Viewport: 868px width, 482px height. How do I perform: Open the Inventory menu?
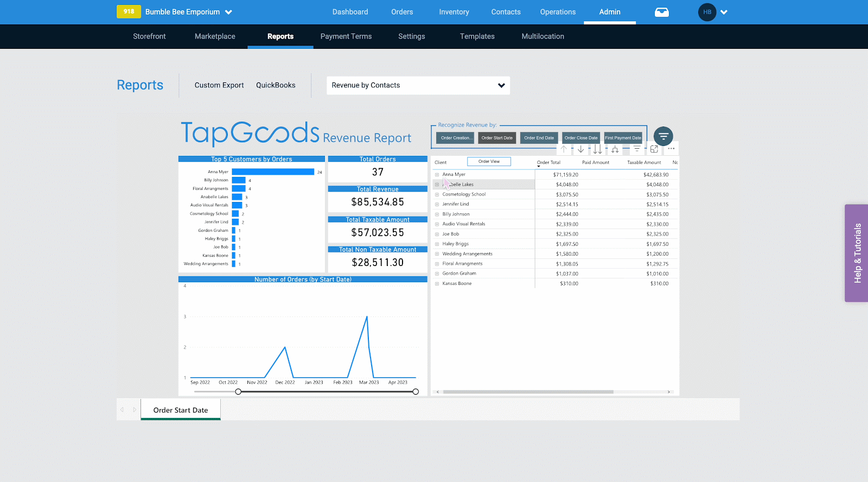pyautogui.click(x=454, y=12)
